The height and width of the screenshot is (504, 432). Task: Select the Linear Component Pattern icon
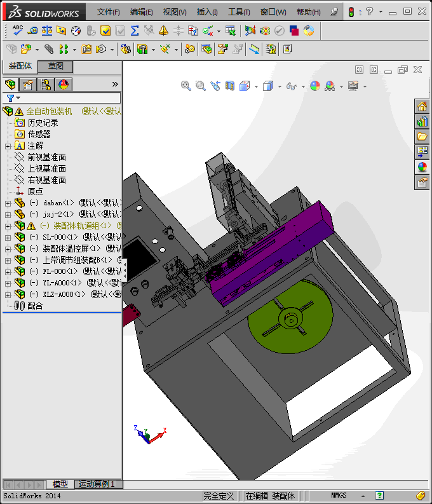(x=64, y=49)
